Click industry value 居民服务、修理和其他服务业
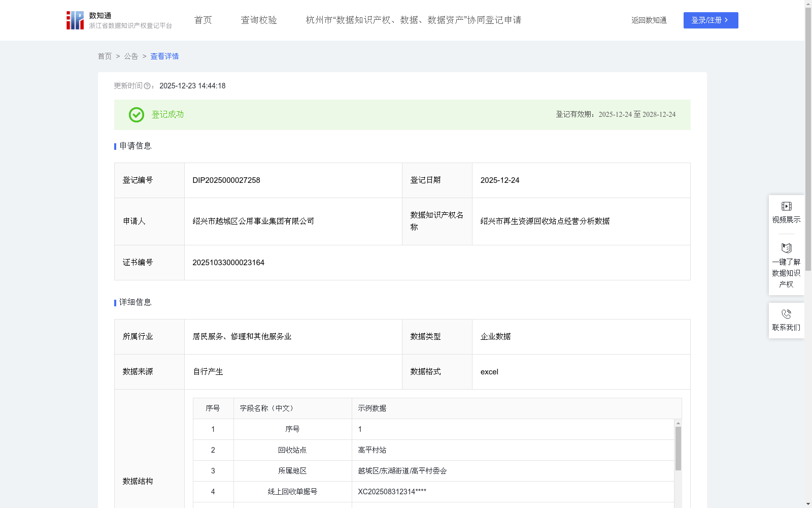 tap(242, 337)
